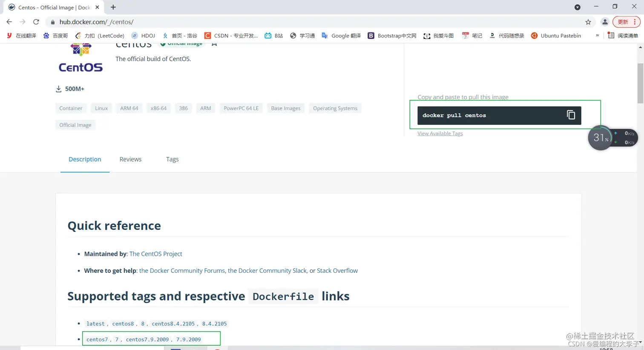Open the centos7 tag link
Image resolution: width=644 pixels, height=350 pixels.
(x=97, y=339)
